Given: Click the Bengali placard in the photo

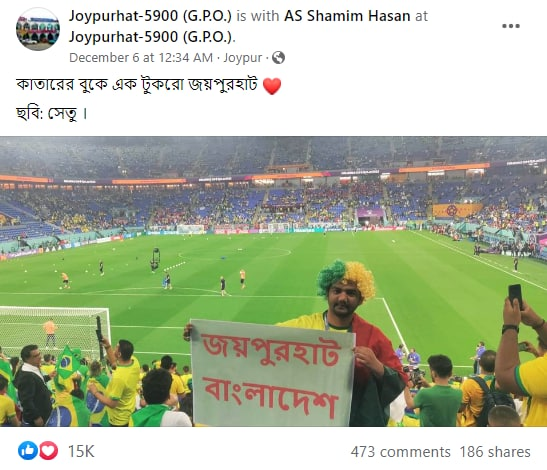Looking at the screenshot, I should point(272,373).
